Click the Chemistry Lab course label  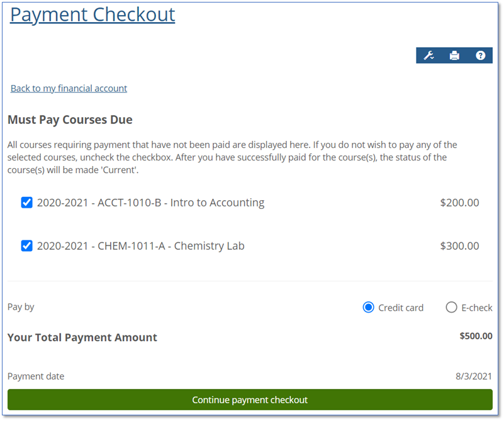click(140, 246)
